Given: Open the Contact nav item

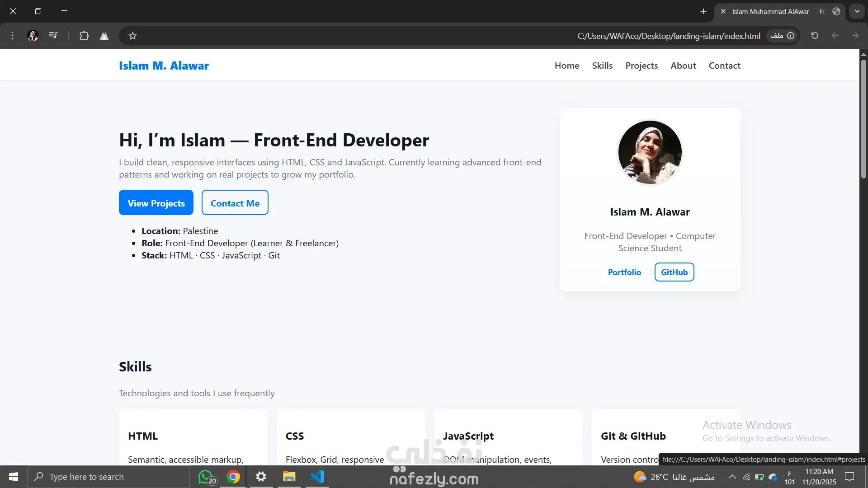Looking at the screenshot, I should [724, 66].
